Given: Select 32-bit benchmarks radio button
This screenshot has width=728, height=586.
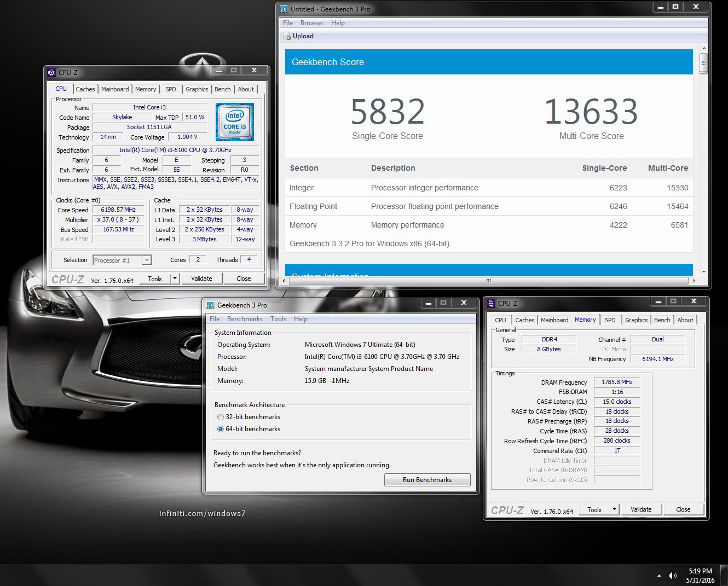Looking at the screenshot, I should [221, 417].
